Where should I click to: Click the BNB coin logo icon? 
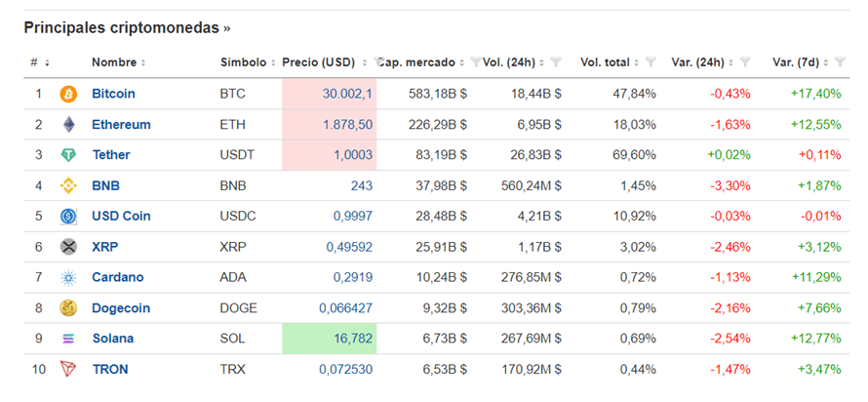(x=68, y=186)
